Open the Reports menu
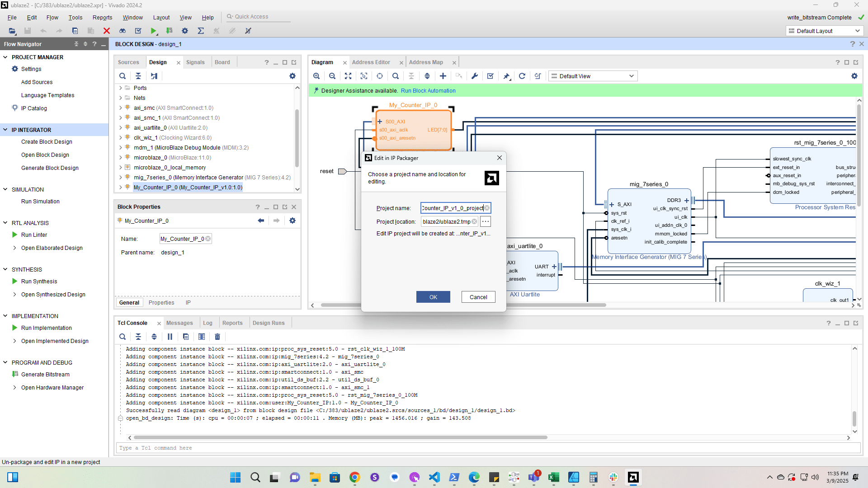This screenshot has height=488, width=868. click(x=102, y=17)
